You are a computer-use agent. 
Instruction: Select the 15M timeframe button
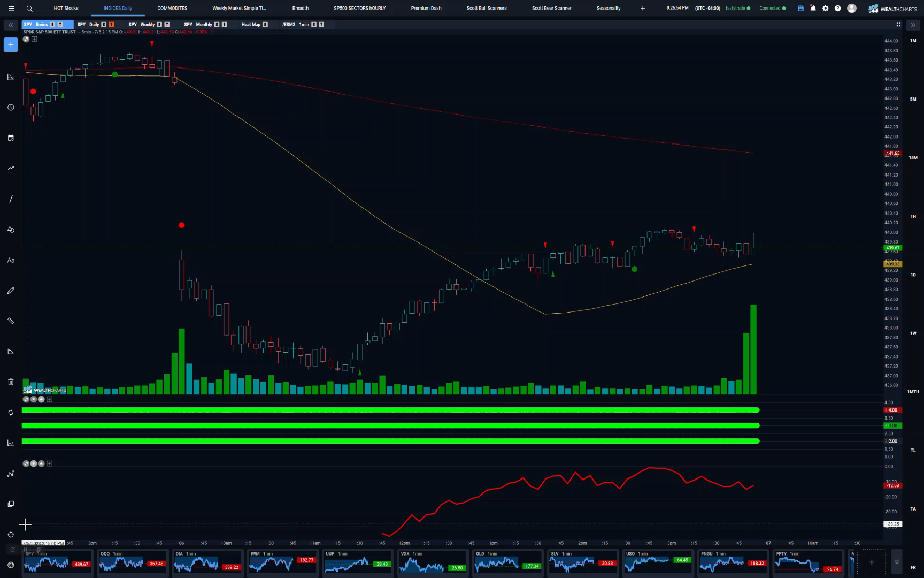(x=913, y=158)
